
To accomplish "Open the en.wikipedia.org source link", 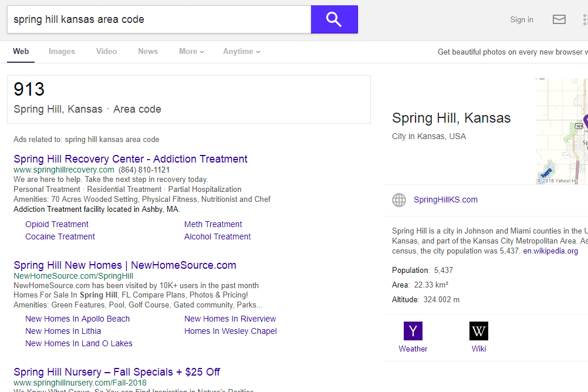I will (x=550, y=251).
